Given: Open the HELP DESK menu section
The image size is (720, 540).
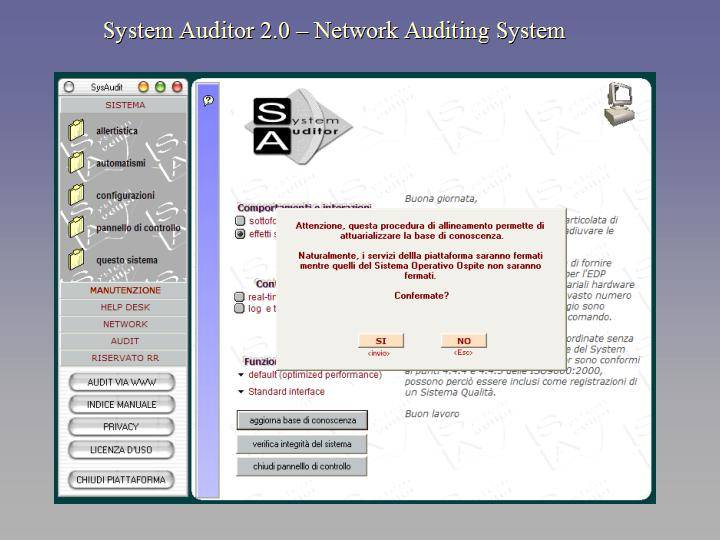Looking at the screenshot, I should (x=124, y=307).
